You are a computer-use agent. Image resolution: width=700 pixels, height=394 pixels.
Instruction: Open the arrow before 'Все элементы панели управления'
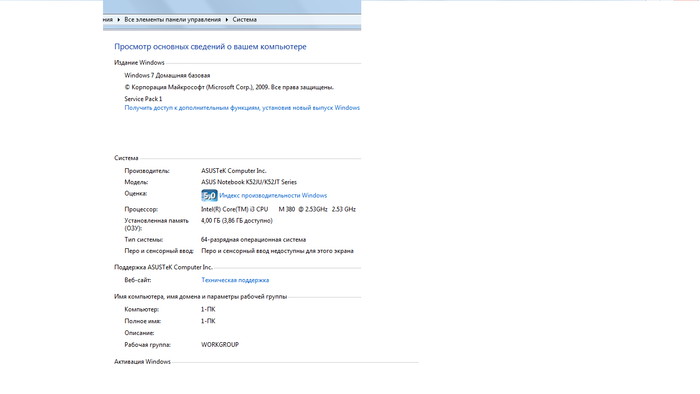[x=119, y=20]
